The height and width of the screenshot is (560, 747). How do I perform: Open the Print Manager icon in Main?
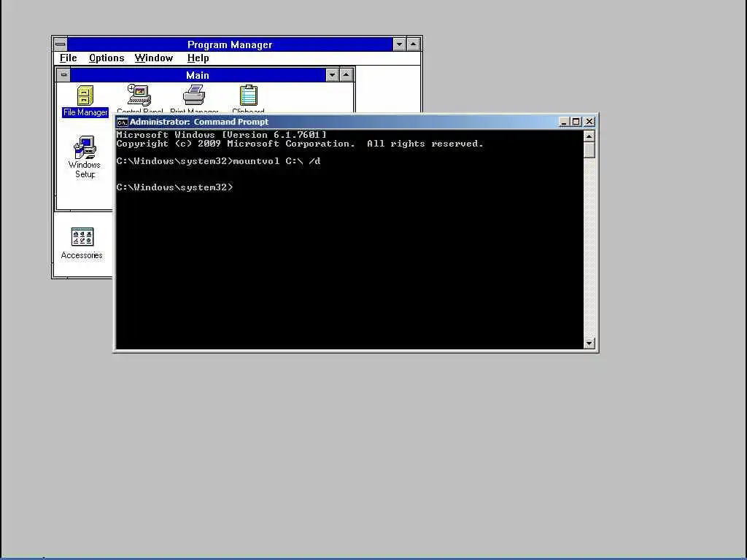(194, 98)
